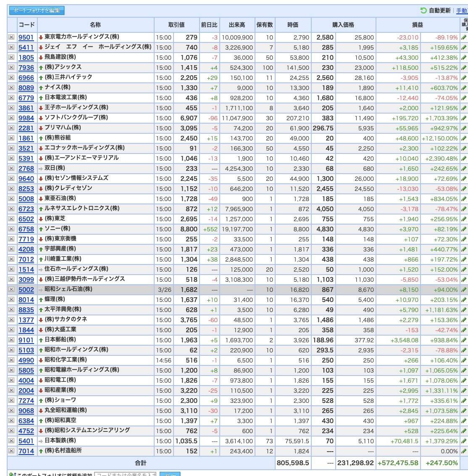Remove code 7014 row with X icon
The image size is (468, 476).
[11, 451]
